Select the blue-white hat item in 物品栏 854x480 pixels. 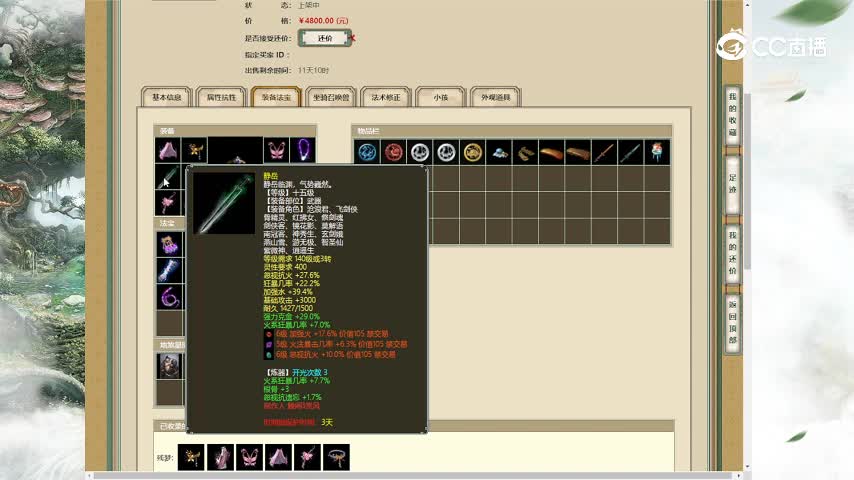[x=499, y=153]
